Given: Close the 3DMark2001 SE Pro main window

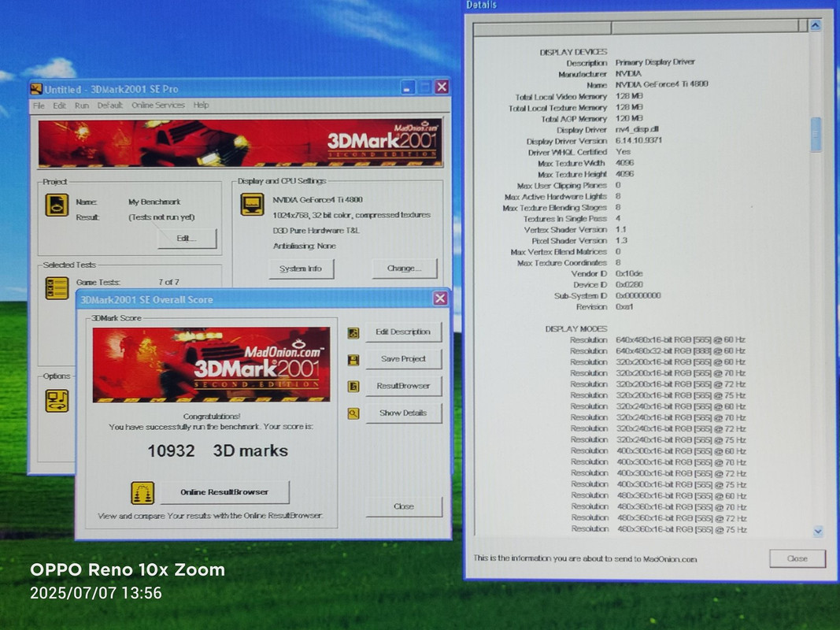Looking at the screenshot, I should (442, 87).
